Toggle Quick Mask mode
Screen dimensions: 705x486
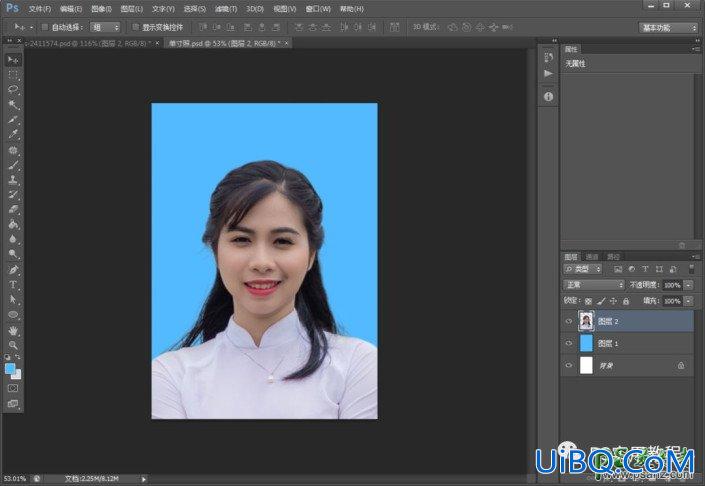pyautogui.click(x=13, y=388)
